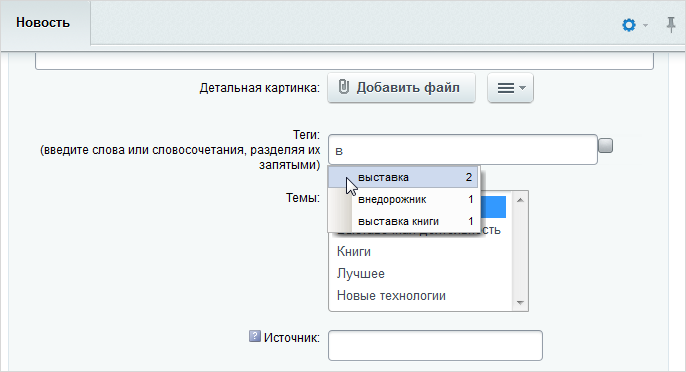Click the paperclip icon on Добавить файл

(x=344, y=87)
